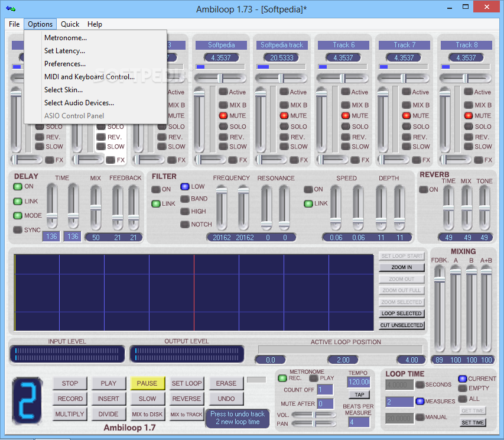Viewport: 504px width, 440px height.
Task: Click MIX to DISK button
Action: 147,414
